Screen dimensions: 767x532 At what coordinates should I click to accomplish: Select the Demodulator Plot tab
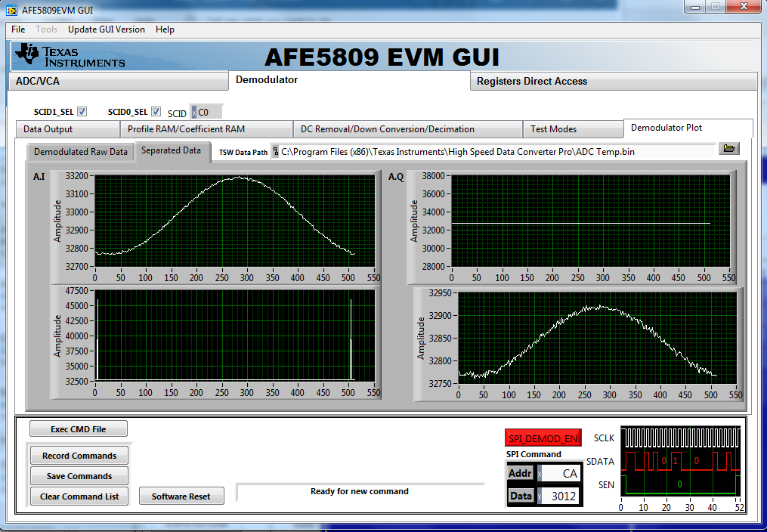[x=688, y=128]
